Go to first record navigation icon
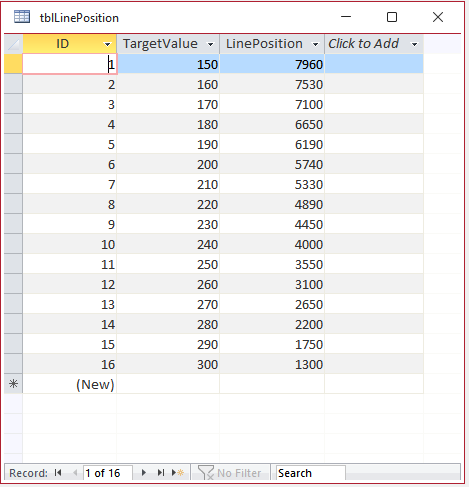The height and width of the screenshot is (487, 469). point(58,473)
